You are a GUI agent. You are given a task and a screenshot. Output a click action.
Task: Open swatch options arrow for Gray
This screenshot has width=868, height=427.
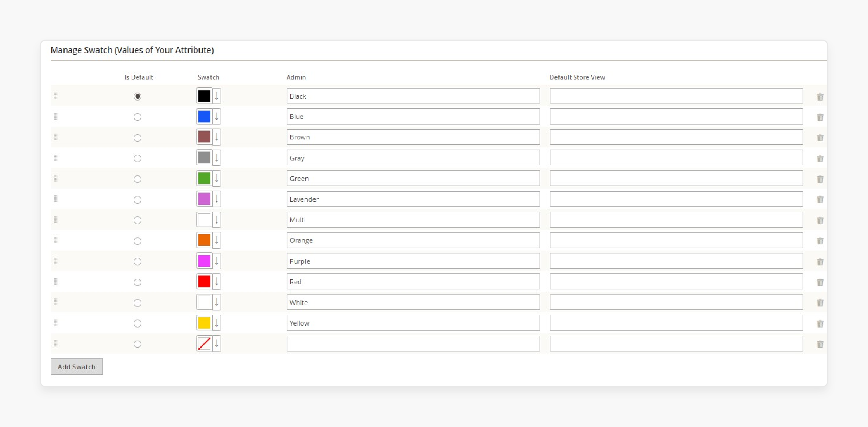[x=217, y=158]
